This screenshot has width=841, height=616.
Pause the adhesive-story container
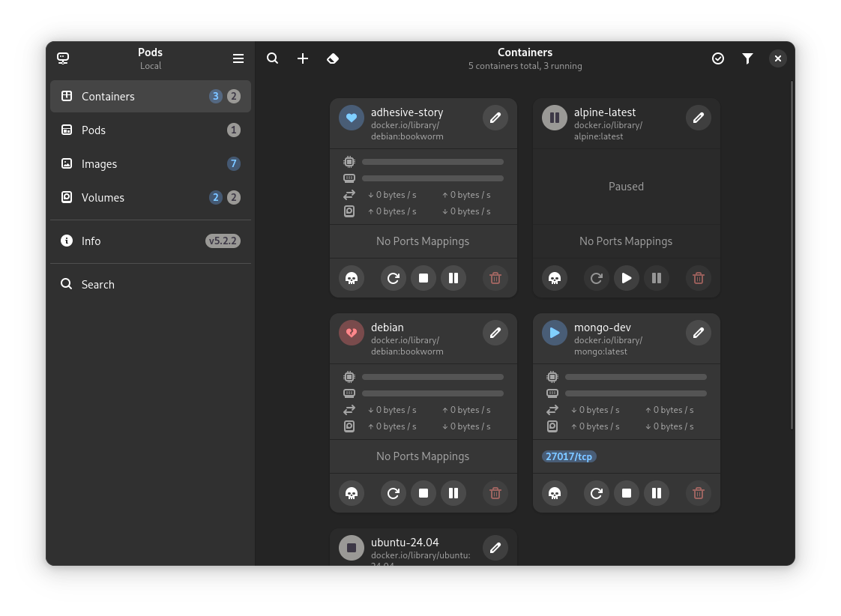(453, 278)
